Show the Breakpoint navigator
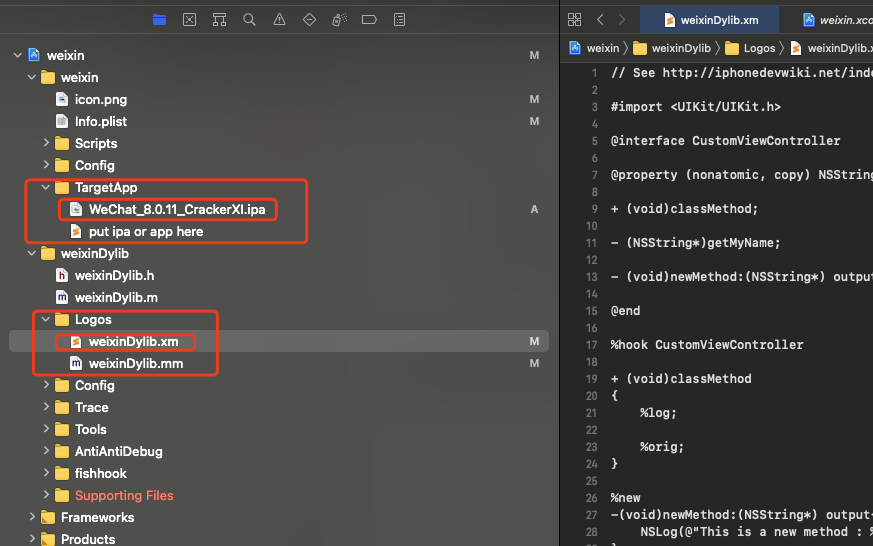The image size is (873, 546). pyautogui.click(x=369, y=19)
